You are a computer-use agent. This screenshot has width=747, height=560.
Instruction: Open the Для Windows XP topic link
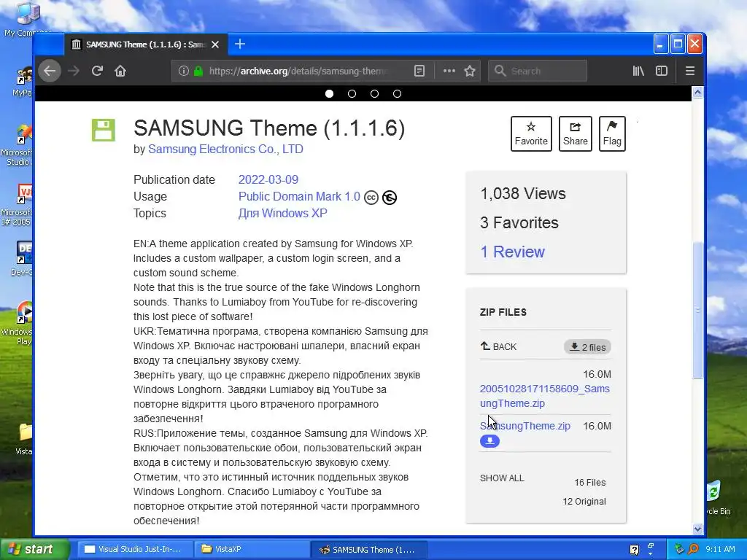click(282, 214)
